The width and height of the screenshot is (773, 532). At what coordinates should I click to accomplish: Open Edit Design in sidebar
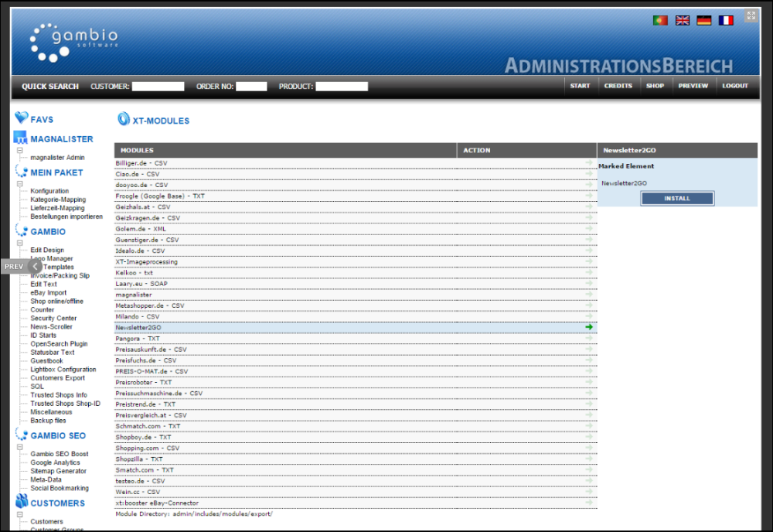coord(47,250)
